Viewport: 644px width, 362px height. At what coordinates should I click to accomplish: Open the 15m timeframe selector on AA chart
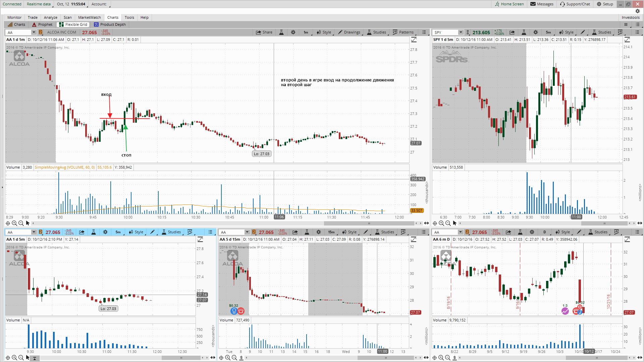(331, 232)
